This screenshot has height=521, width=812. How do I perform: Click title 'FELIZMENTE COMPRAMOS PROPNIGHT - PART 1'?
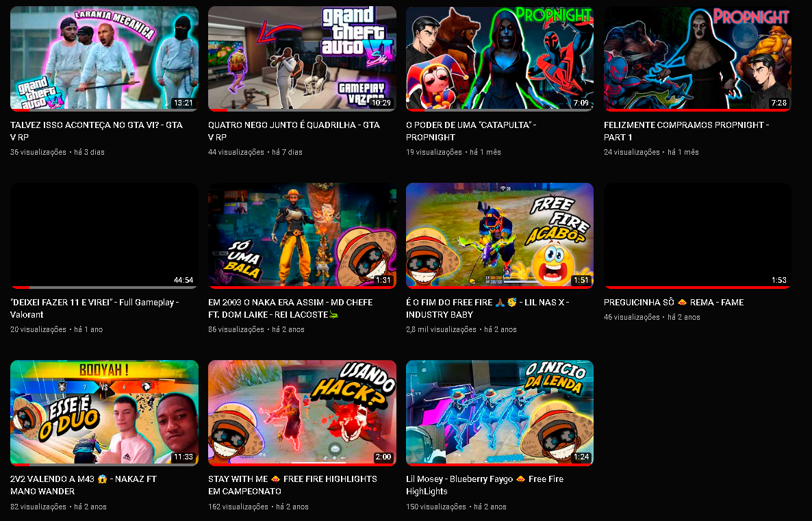(x=686, y=131)
